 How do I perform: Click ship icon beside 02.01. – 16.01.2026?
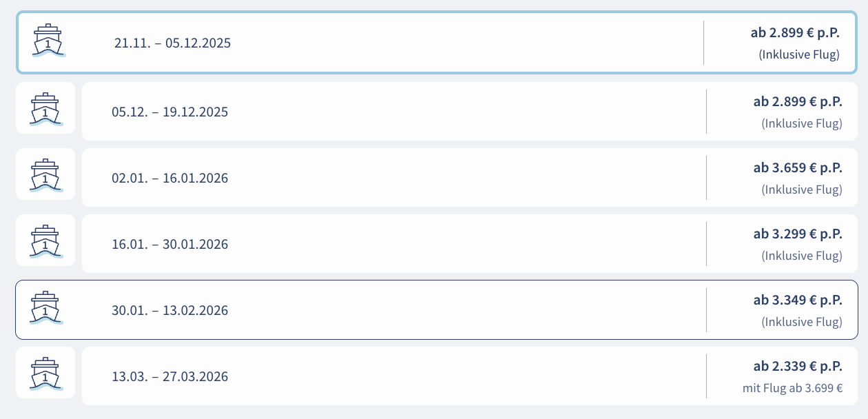click(x=45, y=175)
